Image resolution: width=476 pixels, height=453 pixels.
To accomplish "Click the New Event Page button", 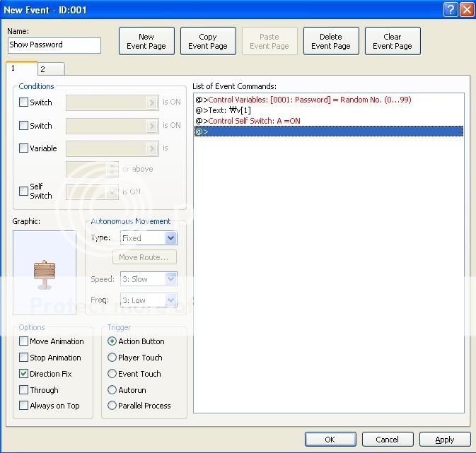I will click(x=146, y=42).
